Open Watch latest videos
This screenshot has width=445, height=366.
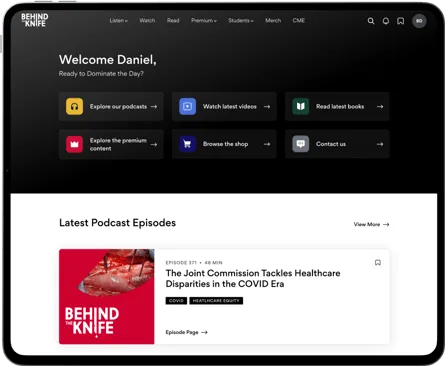point(224,107)
